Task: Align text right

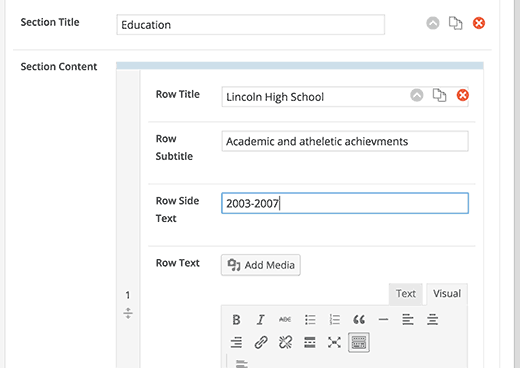Action: (x=236, y=342)
